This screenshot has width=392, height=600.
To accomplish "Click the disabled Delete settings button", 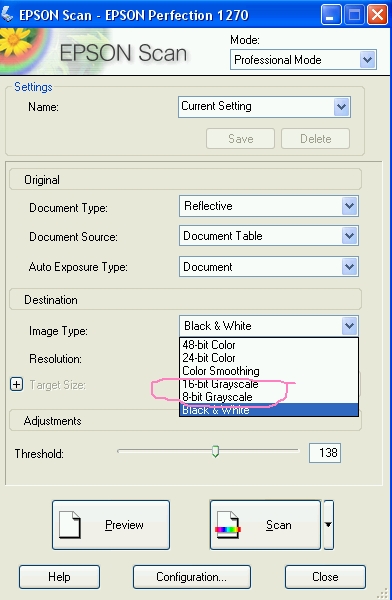I will point(315,139).
